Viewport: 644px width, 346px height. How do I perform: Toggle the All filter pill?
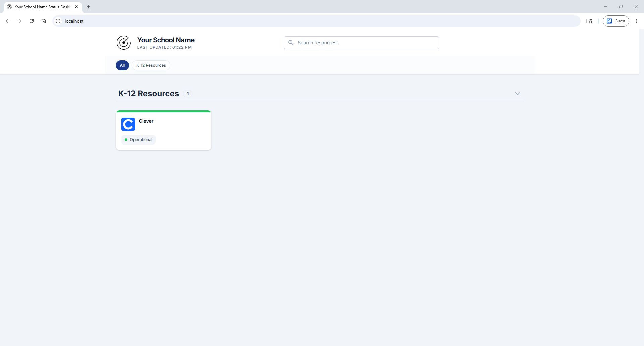pyautogui.click(x=122, y=65)
